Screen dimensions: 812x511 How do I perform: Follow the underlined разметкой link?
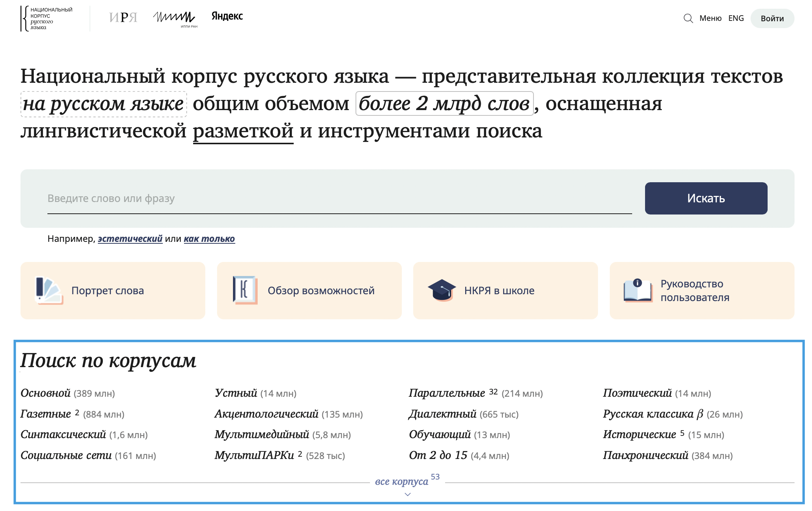click(x=243, y=131)
